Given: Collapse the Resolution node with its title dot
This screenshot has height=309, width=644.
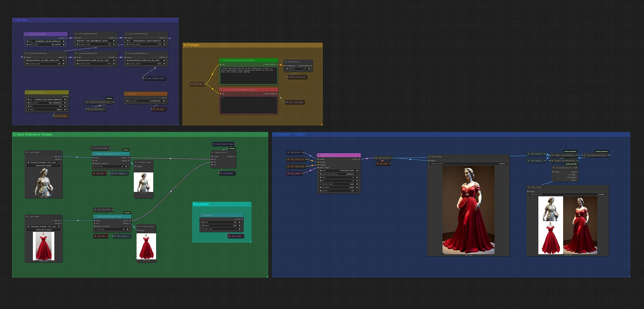Looking at the screenshot, I should pos(202,215).
